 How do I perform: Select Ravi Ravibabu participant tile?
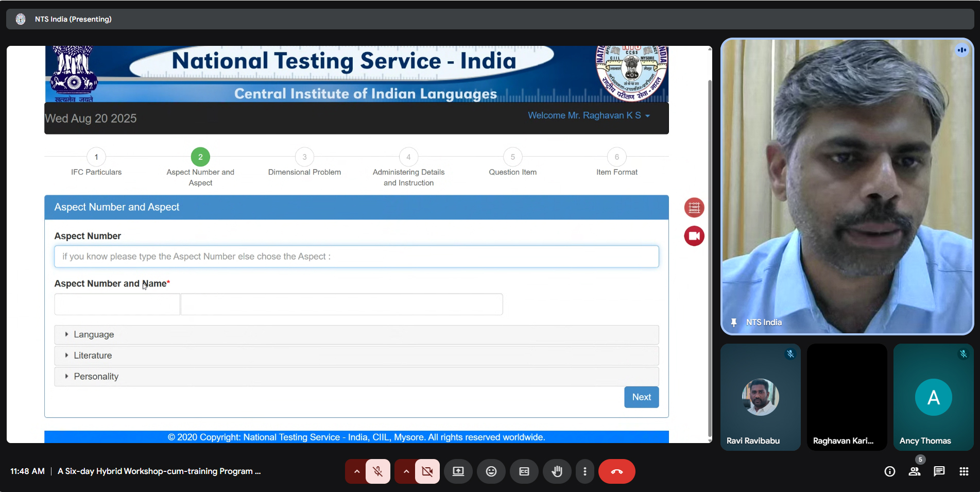[x=761, y=397]
